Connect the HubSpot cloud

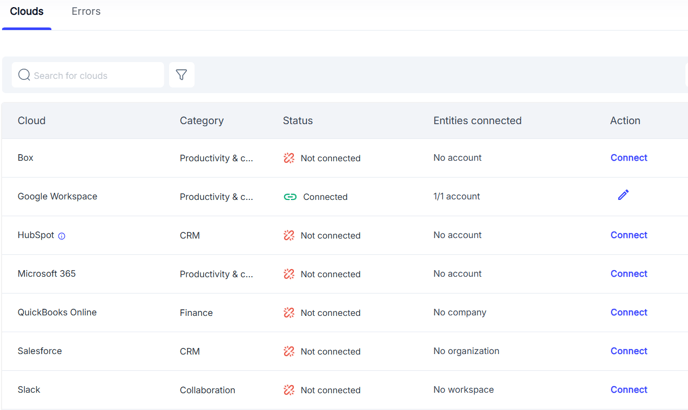(x=629, y=235)
